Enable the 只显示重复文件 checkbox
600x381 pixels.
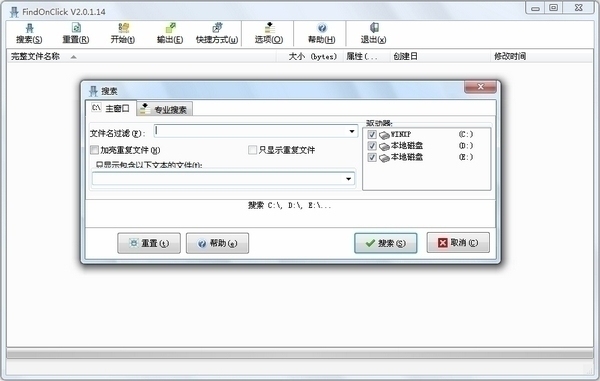coord(252,150)
